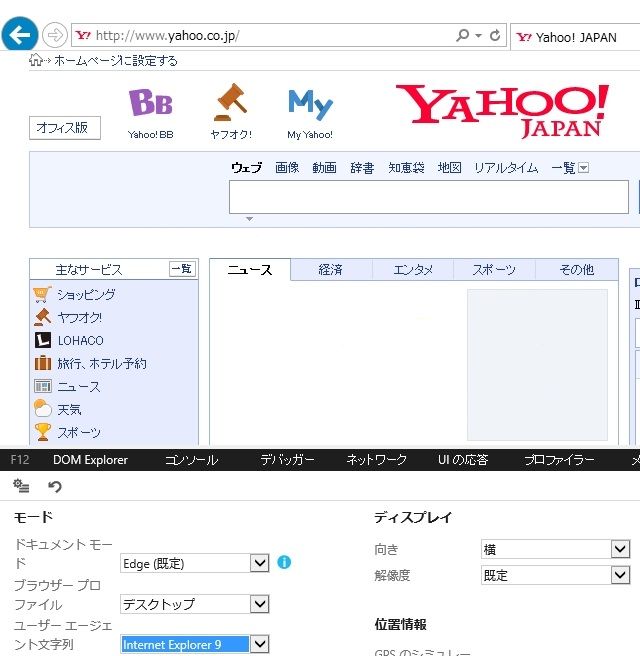Viewport: 640px width, 656px height.
Task: Click the ショッピング text link
Action: coord(86,295)
